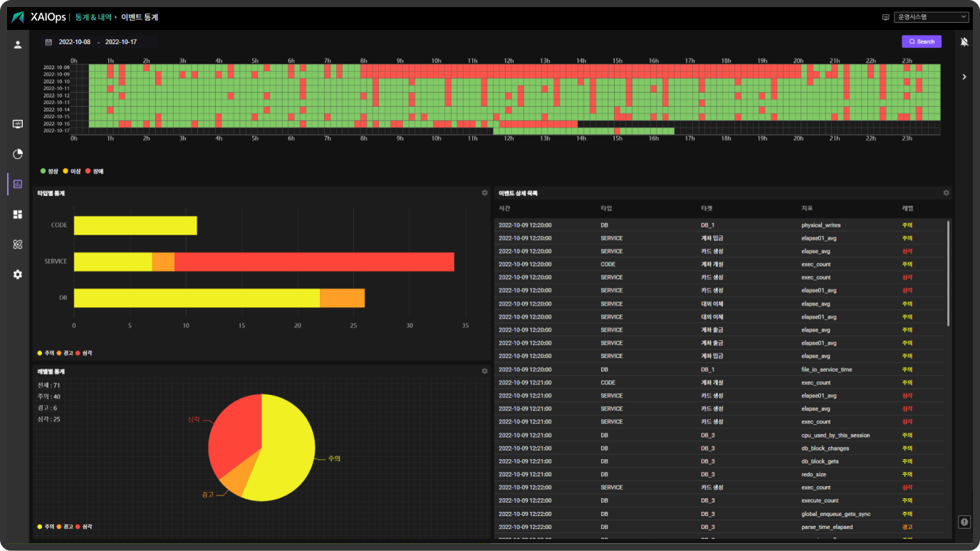The image size is (980, 551).
Task: Select the redo_size row
Action: click(x=719, y=474)
